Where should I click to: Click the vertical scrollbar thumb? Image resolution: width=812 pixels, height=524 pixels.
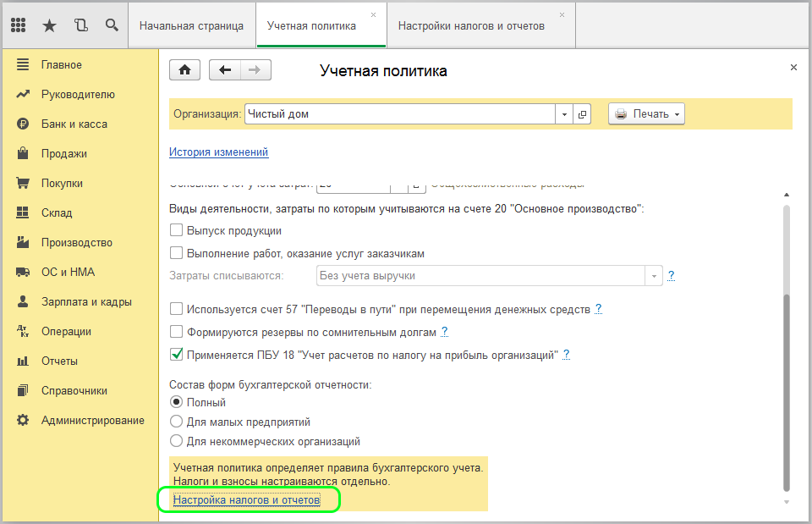[x=787, y=392]
